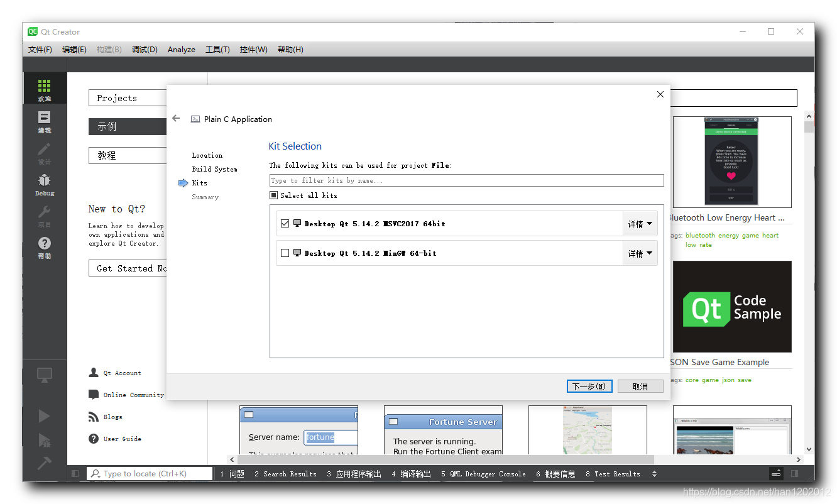Image resolution: width=837 pixels, height=504 pixels.
Task: Click the examples search field top right
Action: tap(734, 98)
